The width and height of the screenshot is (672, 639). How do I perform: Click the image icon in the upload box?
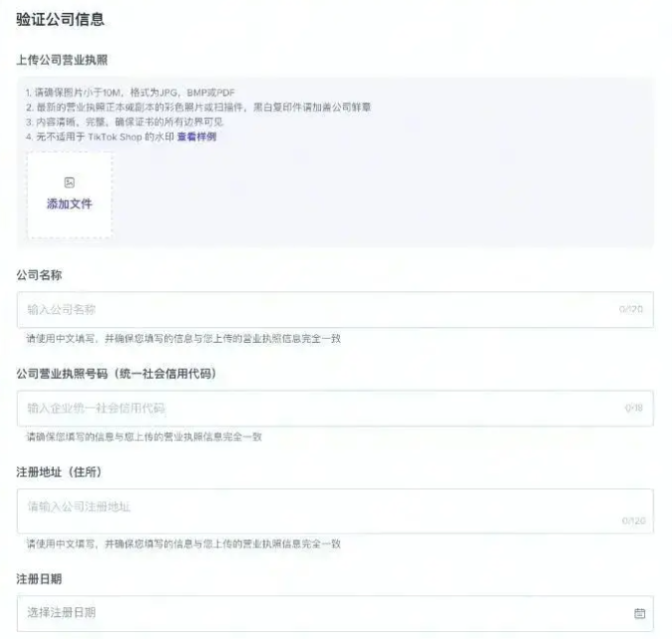pos(69,182)
